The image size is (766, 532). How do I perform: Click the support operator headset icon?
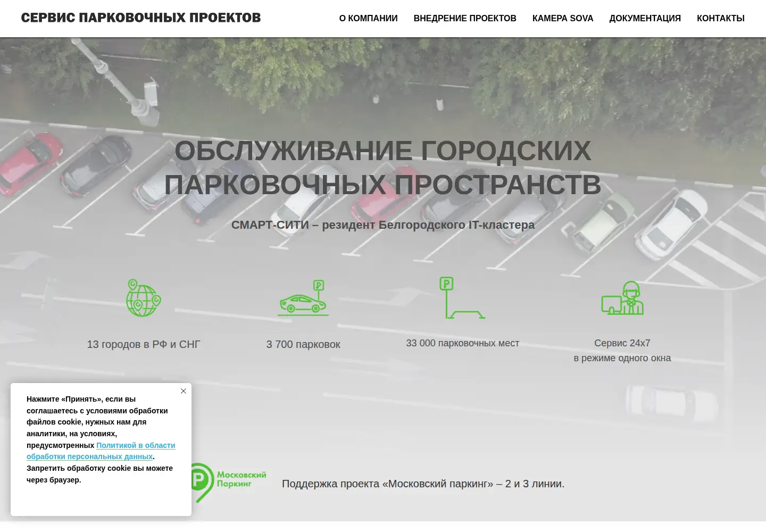coord(622,298)
